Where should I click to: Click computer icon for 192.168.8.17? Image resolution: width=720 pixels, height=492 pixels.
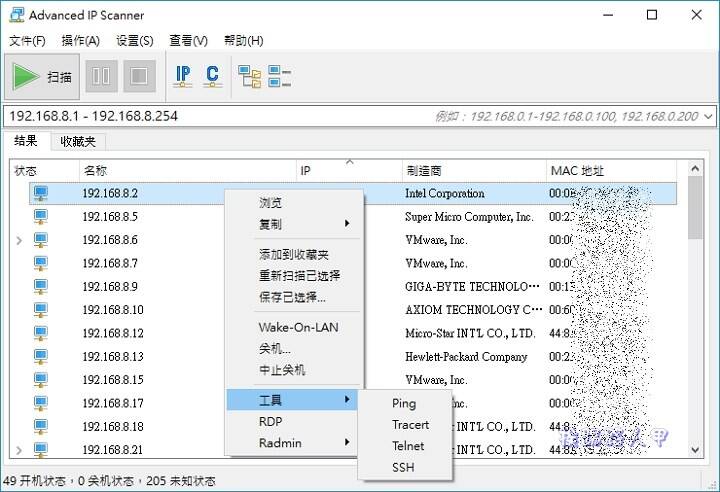41,403
